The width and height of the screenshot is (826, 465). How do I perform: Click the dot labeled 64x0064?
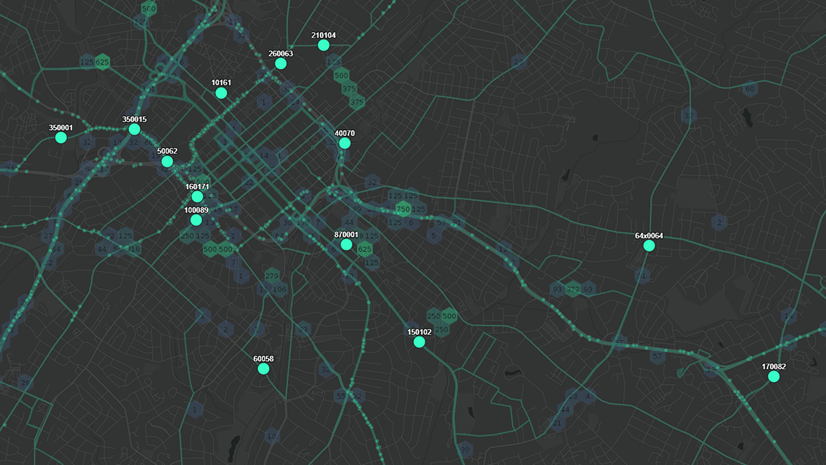[x=649, y=245]
